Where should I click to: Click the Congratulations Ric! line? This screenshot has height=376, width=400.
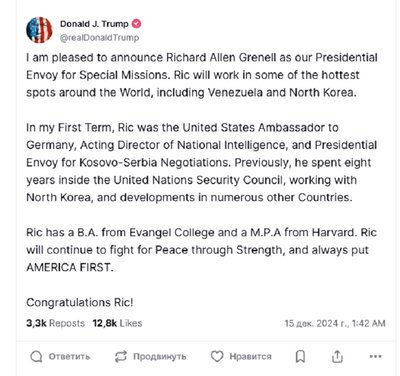click(80, 302)
